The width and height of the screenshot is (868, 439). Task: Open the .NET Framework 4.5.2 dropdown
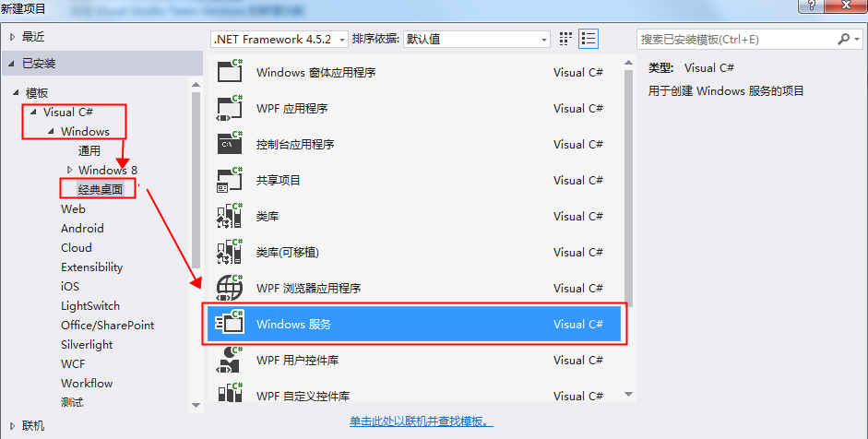pyautogui.click(x=279, y=40)
